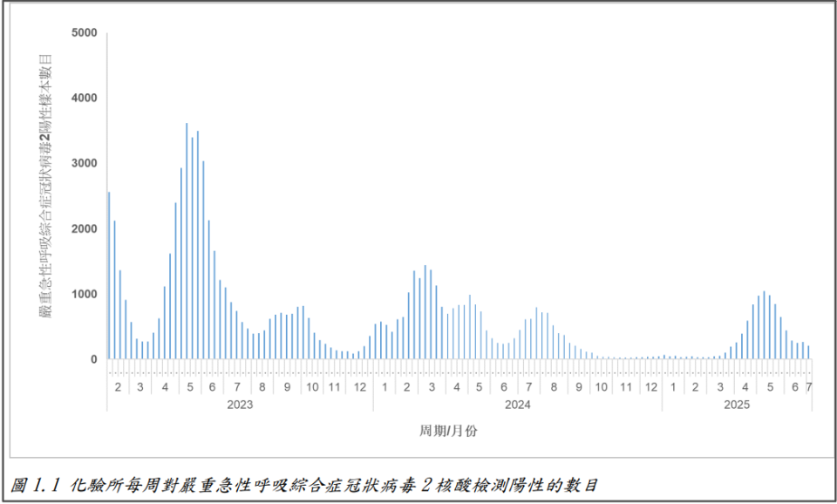
Task: Click month label 3 in the 2024 group
Action: coord(432,387)
